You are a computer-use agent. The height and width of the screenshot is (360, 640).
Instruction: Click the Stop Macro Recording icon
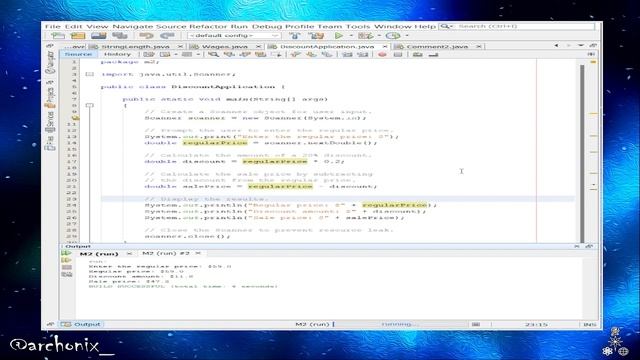pos(398,54)
